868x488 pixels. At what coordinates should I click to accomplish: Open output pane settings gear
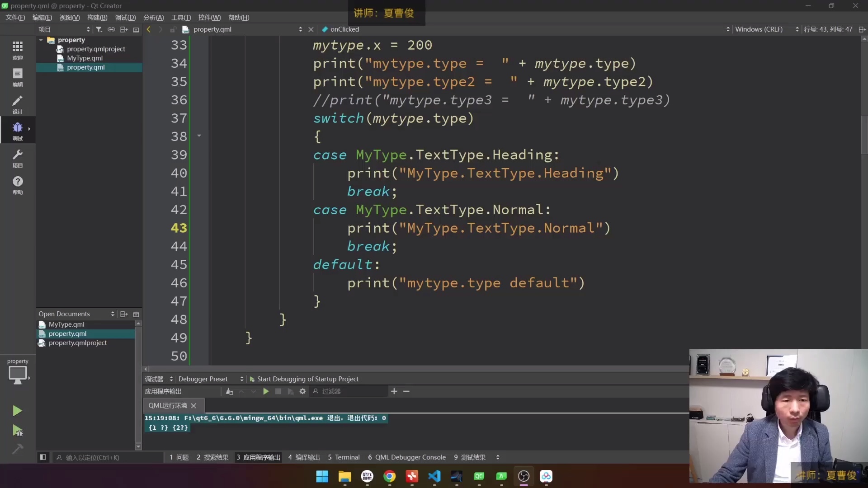click(x=302, y=391)
